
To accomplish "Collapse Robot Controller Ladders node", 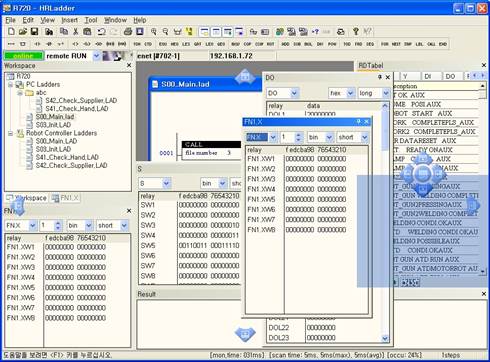I will click(x=10, y=133).
